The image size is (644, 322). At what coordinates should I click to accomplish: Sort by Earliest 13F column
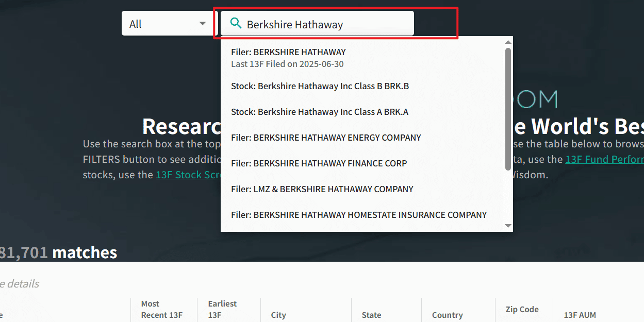pyautogui.click(x=222, y=309)
